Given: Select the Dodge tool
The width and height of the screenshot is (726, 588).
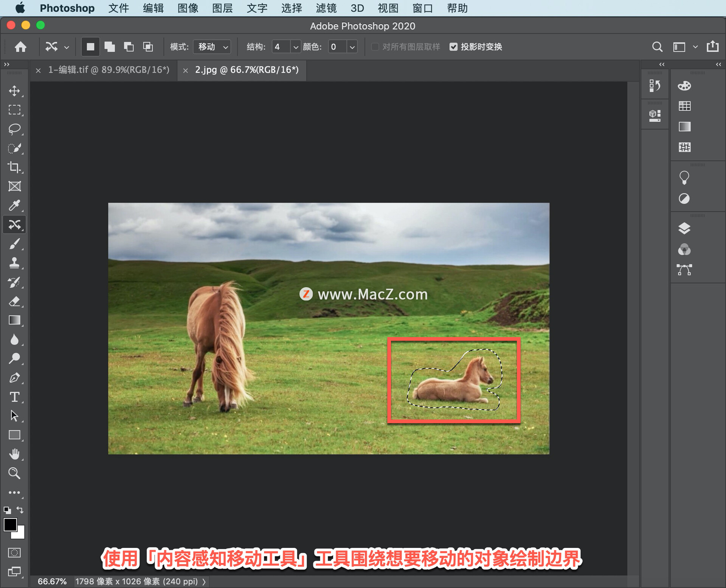Looking at the screenshot, I should coord(15,358).
